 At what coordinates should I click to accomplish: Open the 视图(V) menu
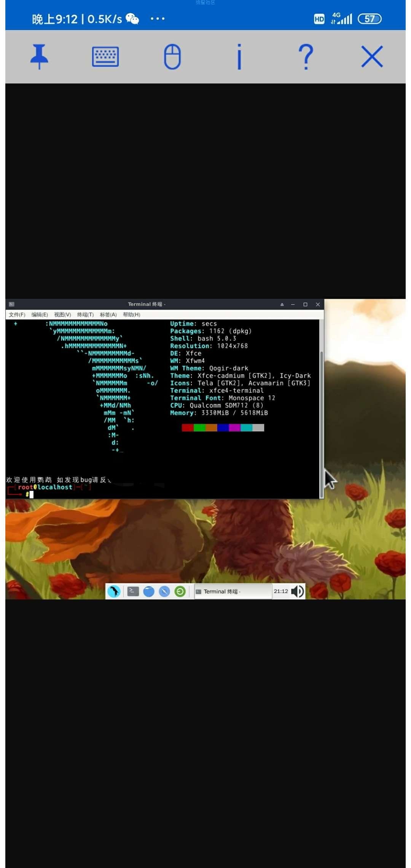coord(62,314)
